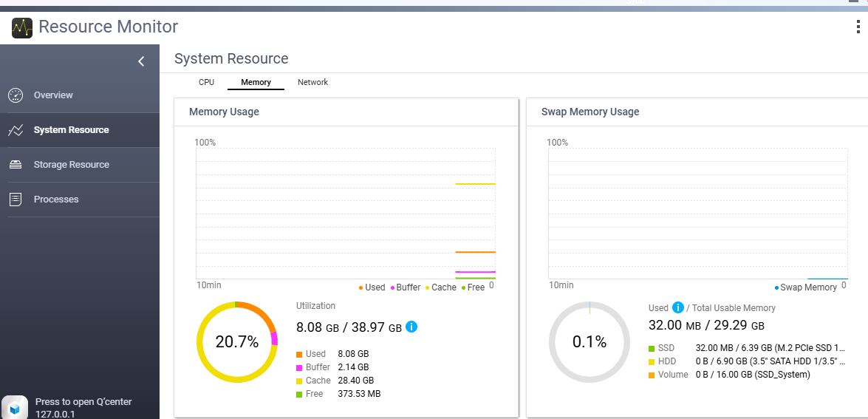Click the System Resource chart icon

[x=16, y=130]
